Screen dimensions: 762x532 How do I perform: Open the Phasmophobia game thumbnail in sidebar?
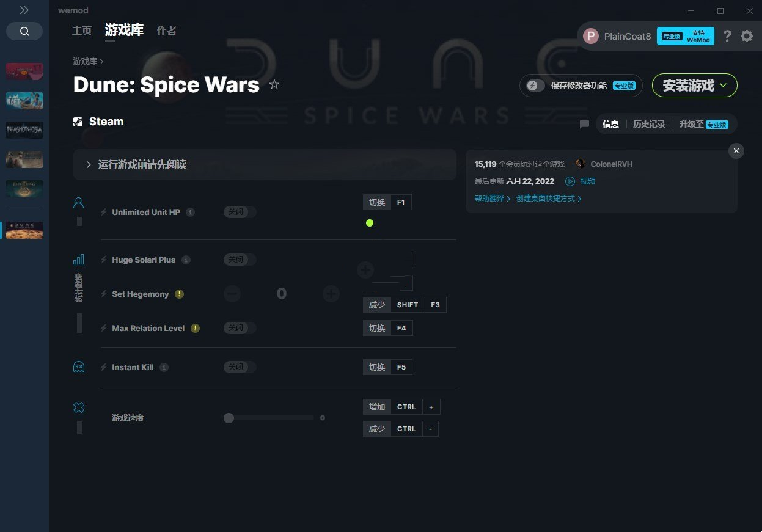tap(24, 130)
